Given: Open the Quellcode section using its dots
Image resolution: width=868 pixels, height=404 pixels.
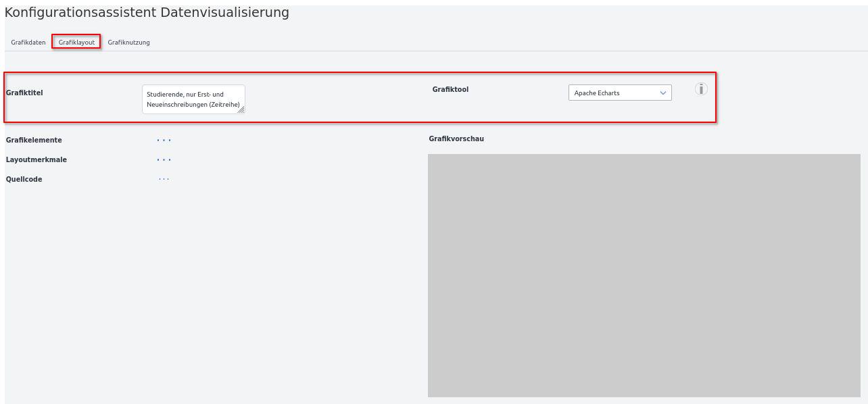Looking at the screenshot, I should click(x=164, y=179).
